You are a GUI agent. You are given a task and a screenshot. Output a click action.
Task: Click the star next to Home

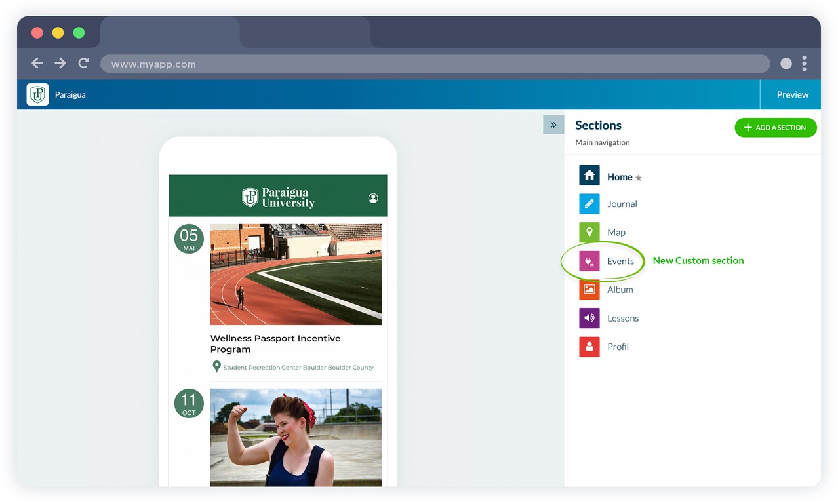(x=639, y=178)
